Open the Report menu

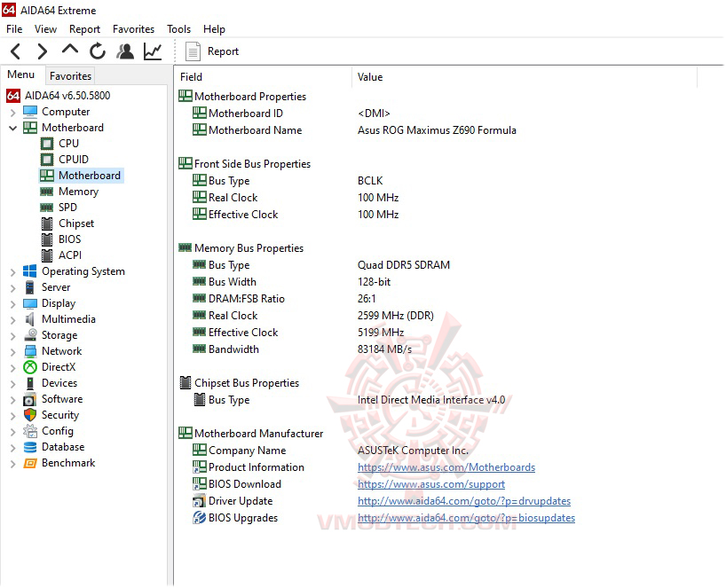tap(84, 29)
